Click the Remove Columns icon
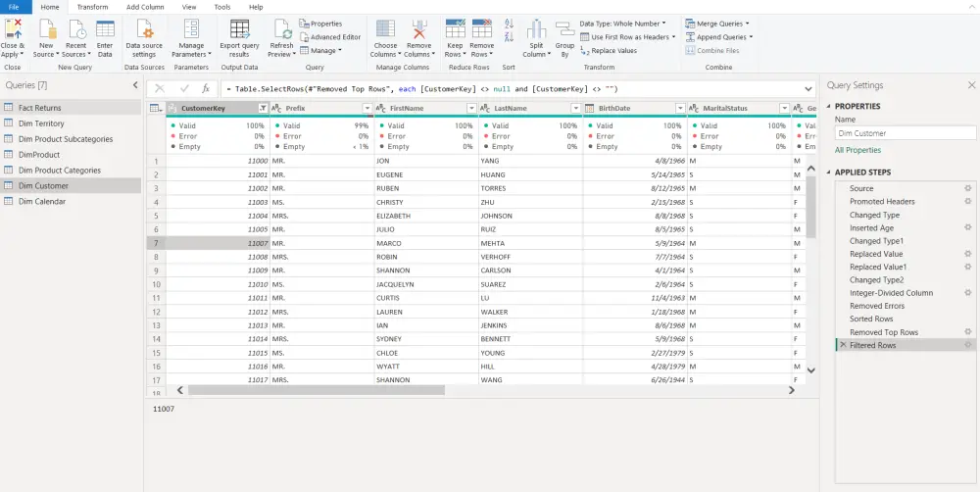The height and width of the screenshot is (492, 980). point(418,28)
